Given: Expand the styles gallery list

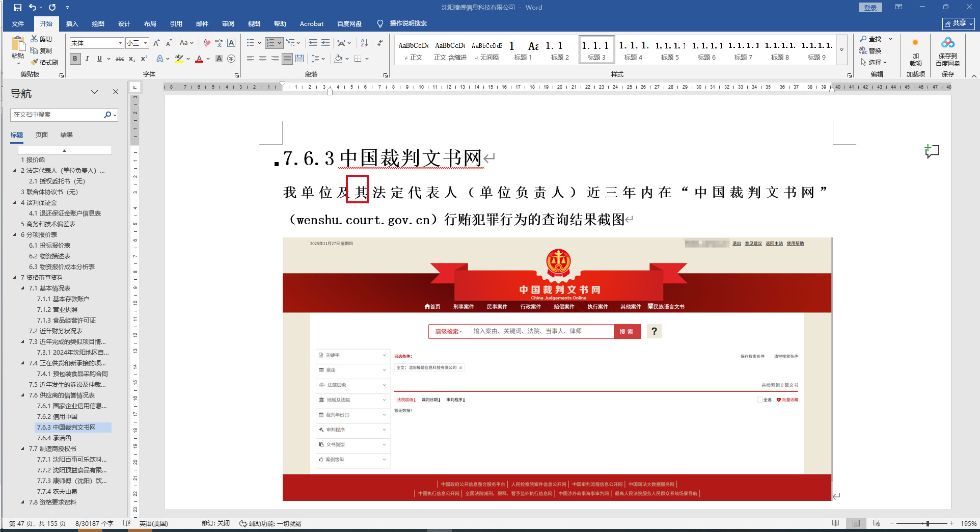Looking at the screenshot, I should (x=842, y=50).
